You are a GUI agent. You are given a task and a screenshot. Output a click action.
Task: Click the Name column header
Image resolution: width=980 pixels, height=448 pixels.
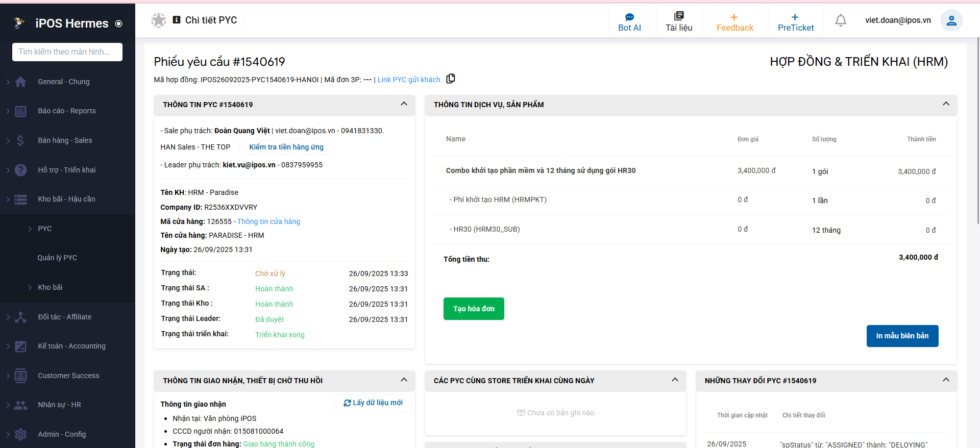pos(456,139)
